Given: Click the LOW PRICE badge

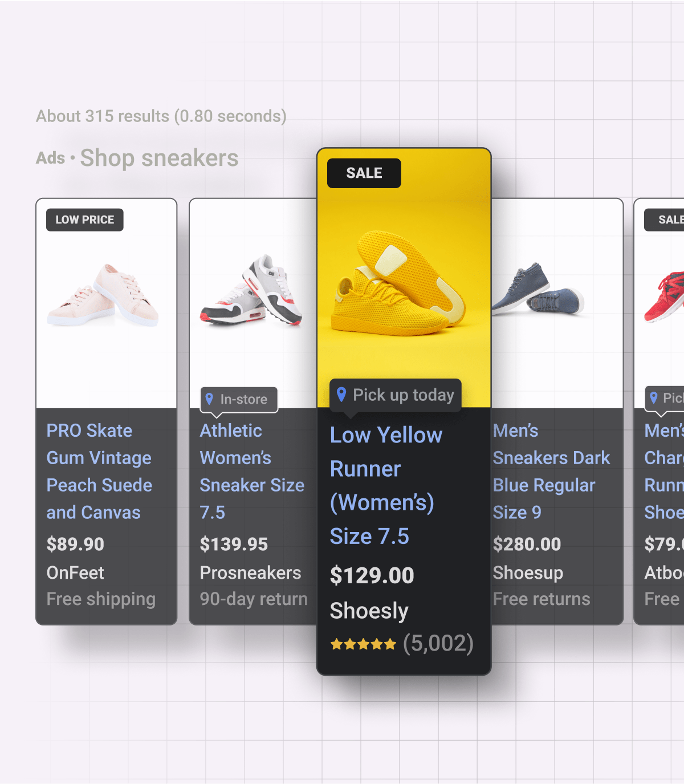Looking at the screenshot, I should (85, 220).
